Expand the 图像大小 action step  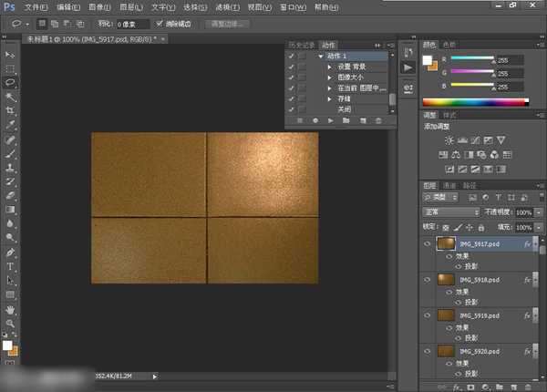(329, 77)
